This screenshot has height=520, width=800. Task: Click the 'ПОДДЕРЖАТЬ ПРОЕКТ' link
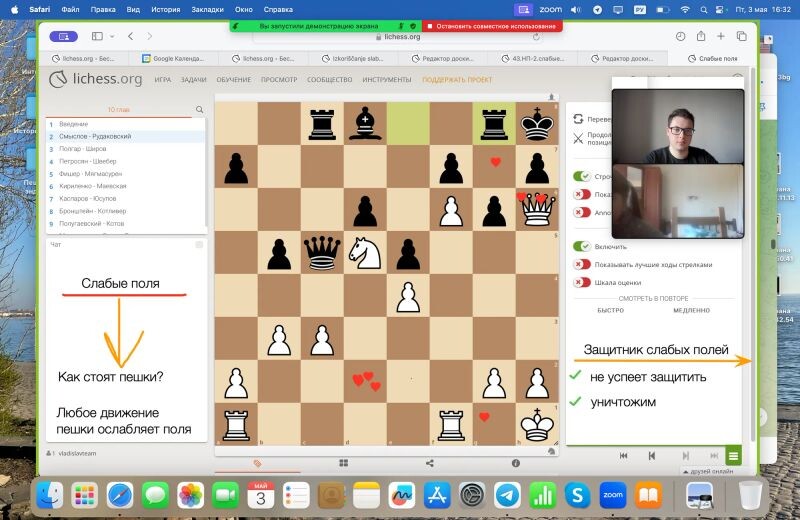[x=457, y=79]
